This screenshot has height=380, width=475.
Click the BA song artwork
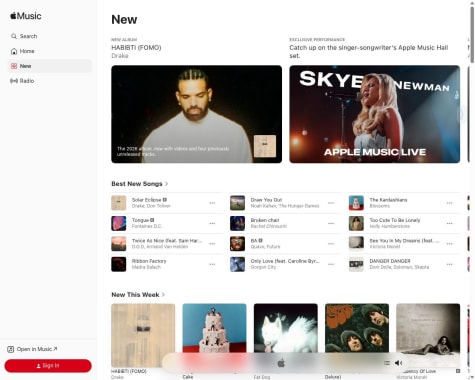coord(237,244)
